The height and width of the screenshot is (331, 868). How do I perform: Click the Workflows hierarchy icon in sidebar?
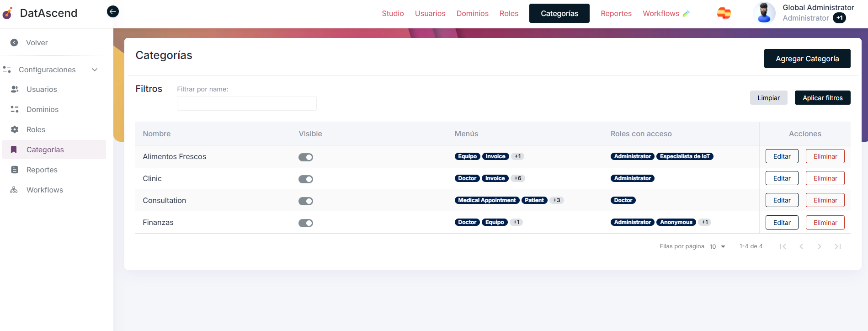click(x=14, y=190)
